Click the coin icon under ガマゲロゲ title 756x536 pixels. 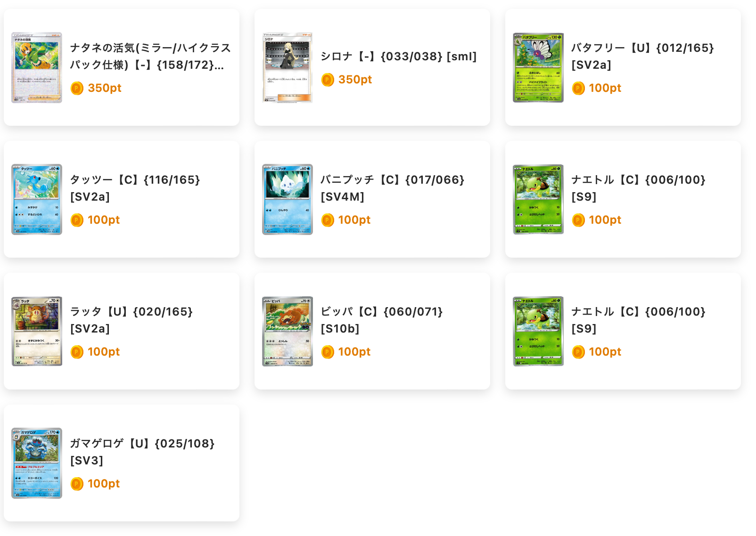(x=77, y=484)
